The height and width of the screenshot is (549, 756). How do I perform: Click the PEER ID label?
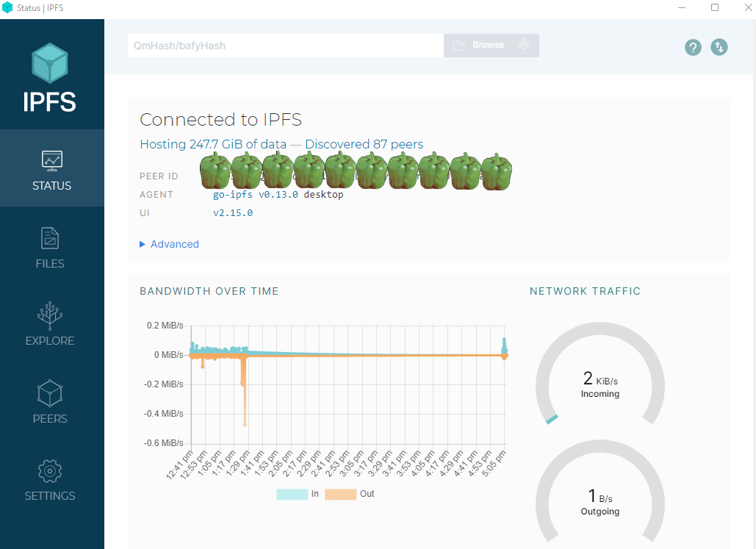pyautogui.click(x=159, y=176)
